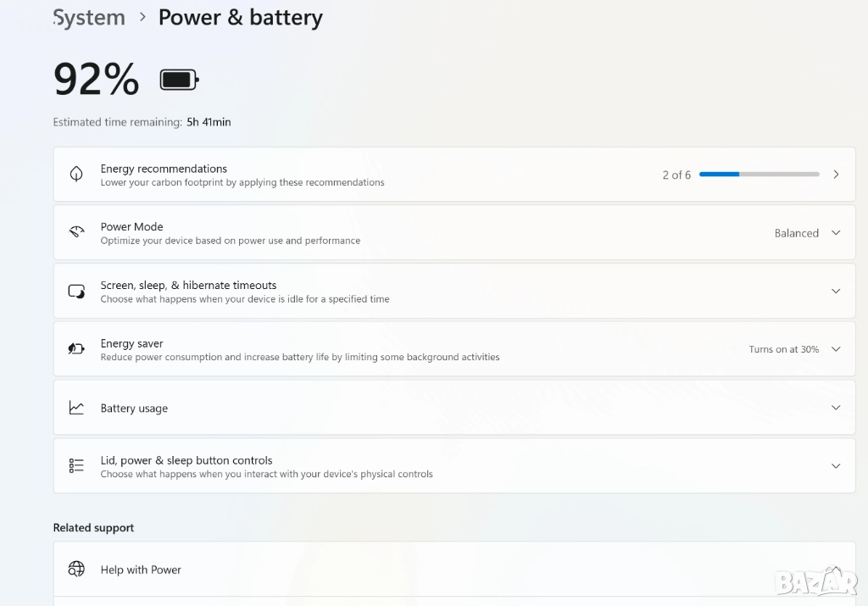868x606 pixels.
Task: Click the Energy recommendations title text
Action: (164, 169)
